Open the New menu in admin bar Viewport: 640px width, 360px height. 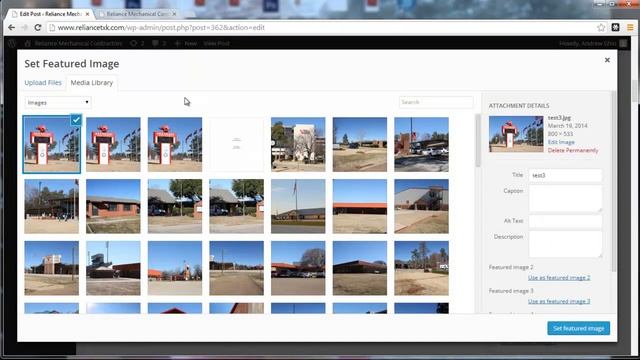click(186, 43)
